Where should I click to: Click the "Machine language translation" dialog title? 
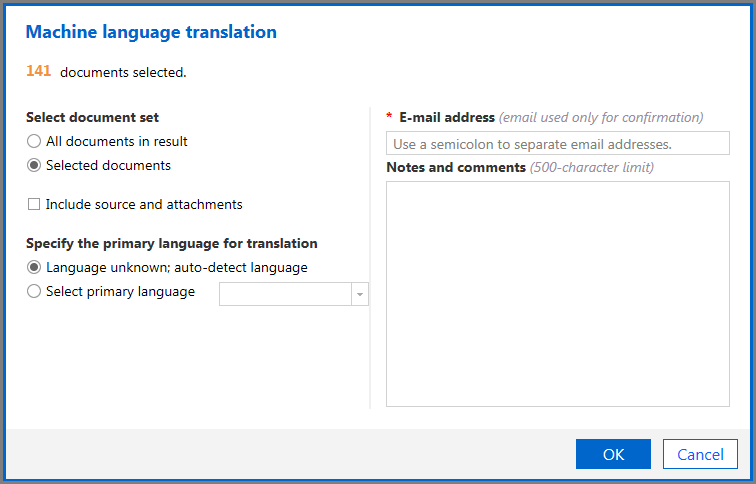tap(151, 32)
